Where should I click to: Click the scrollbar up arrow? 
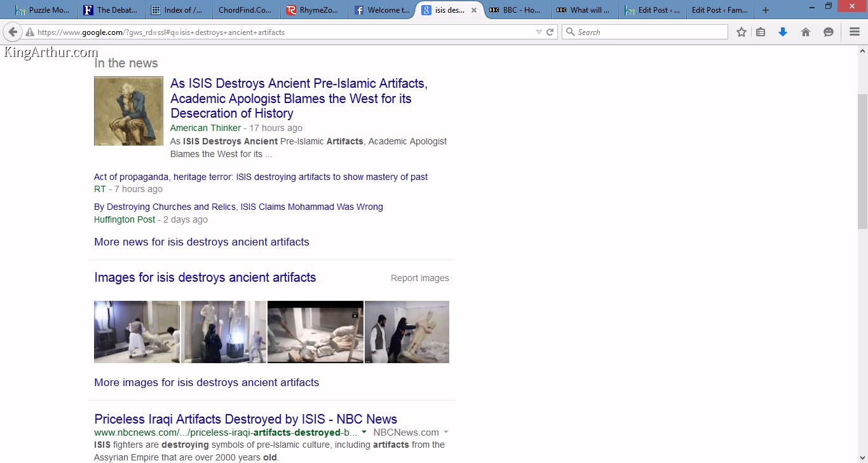coord(862,50)
